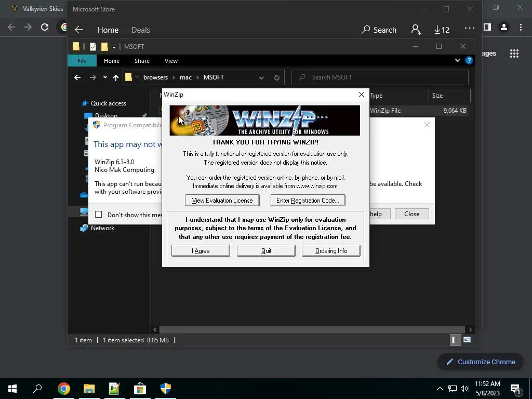
Task: Open File Explorer from the taskbar
Action: [x=89, y=389]
